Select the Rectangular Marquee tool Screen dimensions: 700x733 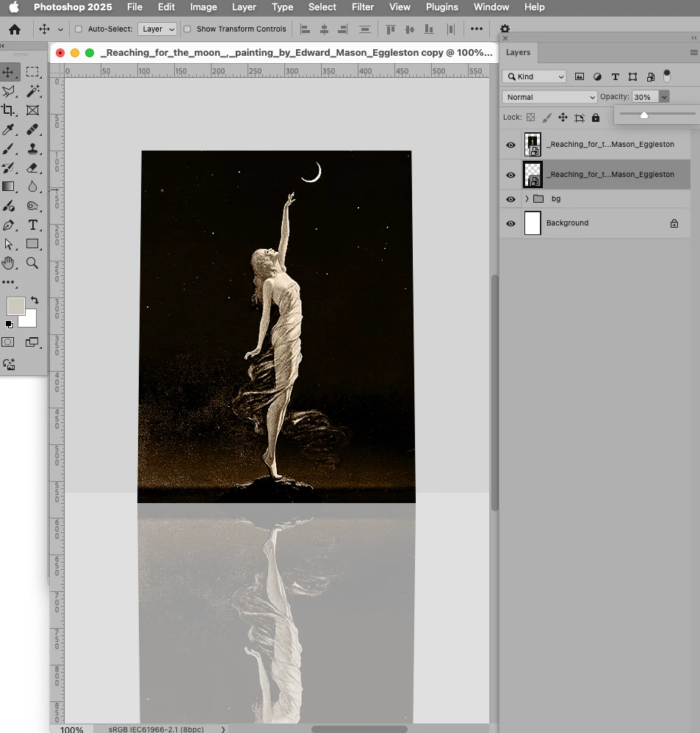(x=32, y=72)
